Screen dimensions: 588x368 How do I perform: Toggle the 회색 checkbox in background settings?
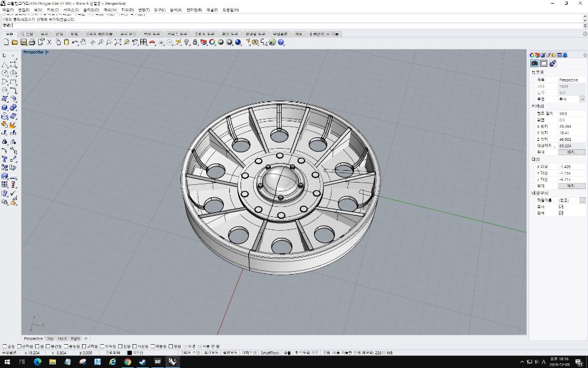[561, 213]
